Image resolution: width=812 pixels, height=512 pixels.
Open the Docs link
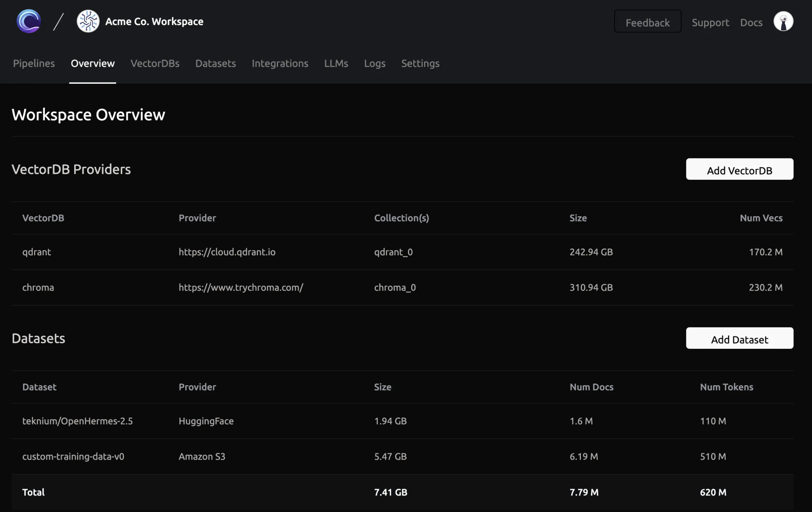[751, 22]
